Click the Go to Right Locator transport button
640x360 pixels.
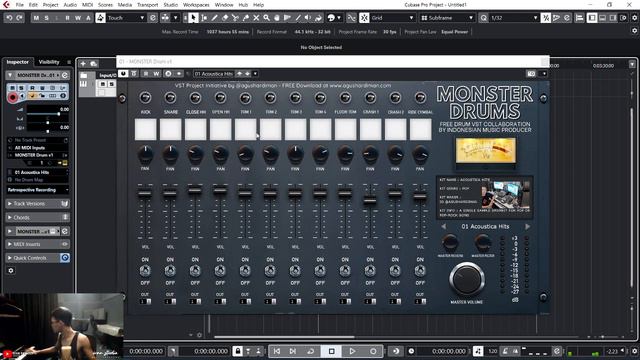click(x=293, y=351)
